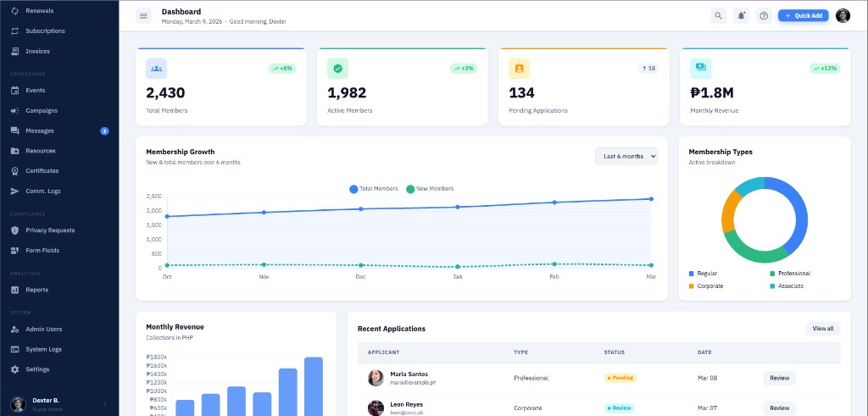This screenshot has height=416, width=868.
Task: Click the Form Fields icon
Action: pos(15,251)
